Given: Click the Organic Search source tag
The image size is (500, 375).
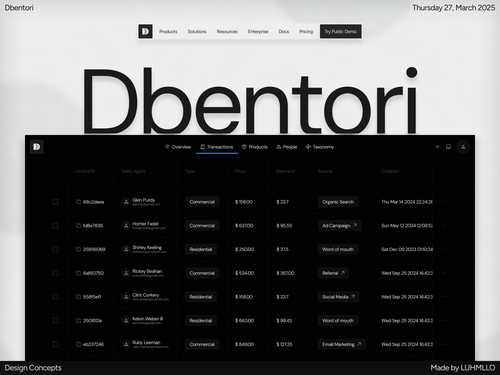Looking at the screenshot, I should click(x=338, y=202).
